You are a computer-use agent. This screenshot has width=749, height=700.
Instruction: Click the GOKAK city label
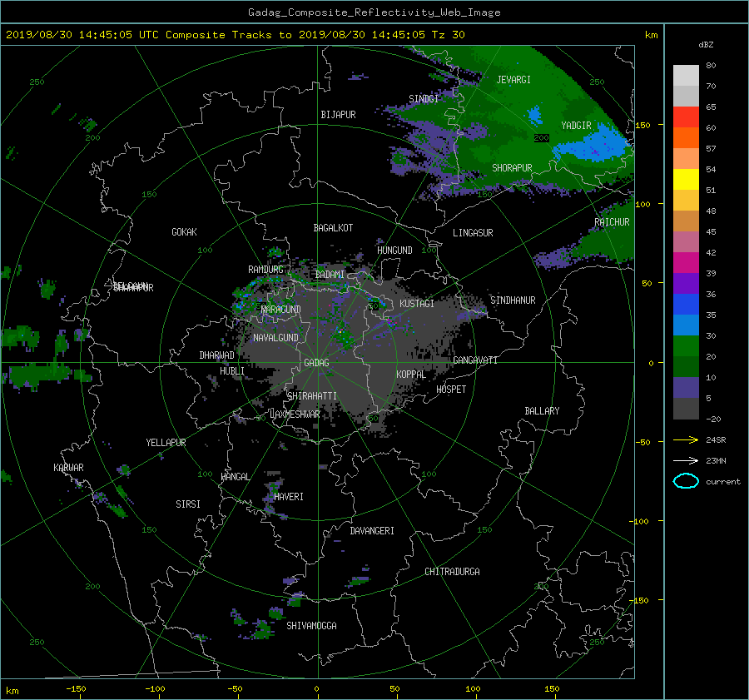184,231
